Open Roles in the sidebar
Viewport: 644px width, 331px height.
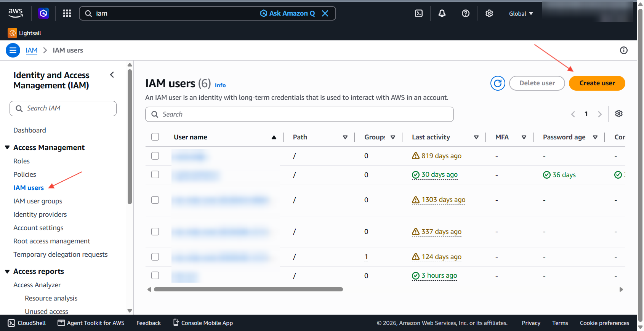[21, 161]
